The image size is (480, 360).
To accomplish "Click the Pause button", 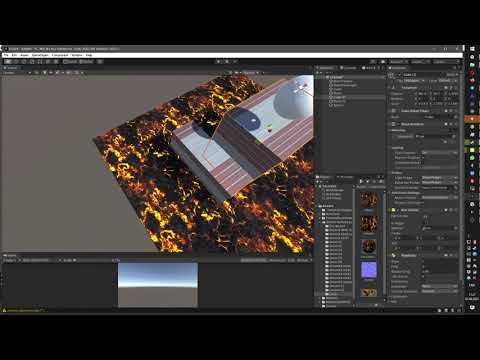I will coord(227,62).
